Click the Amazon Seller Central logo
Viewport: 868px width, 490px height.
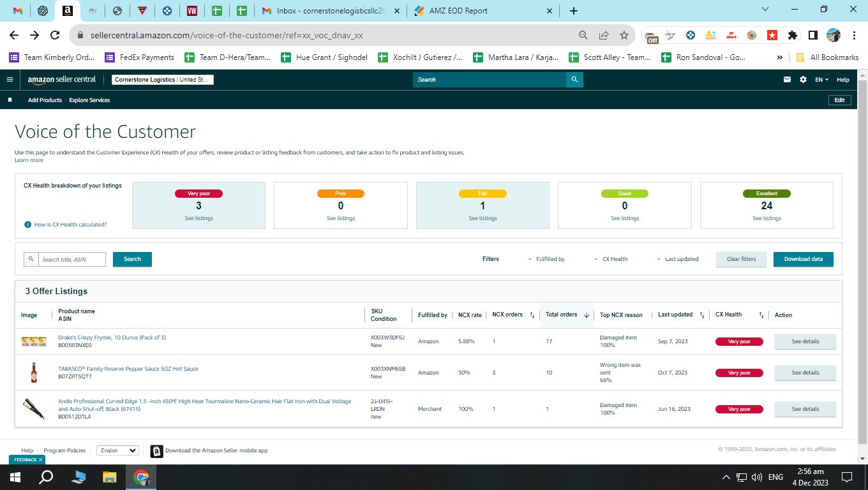(x=62, y=80)
